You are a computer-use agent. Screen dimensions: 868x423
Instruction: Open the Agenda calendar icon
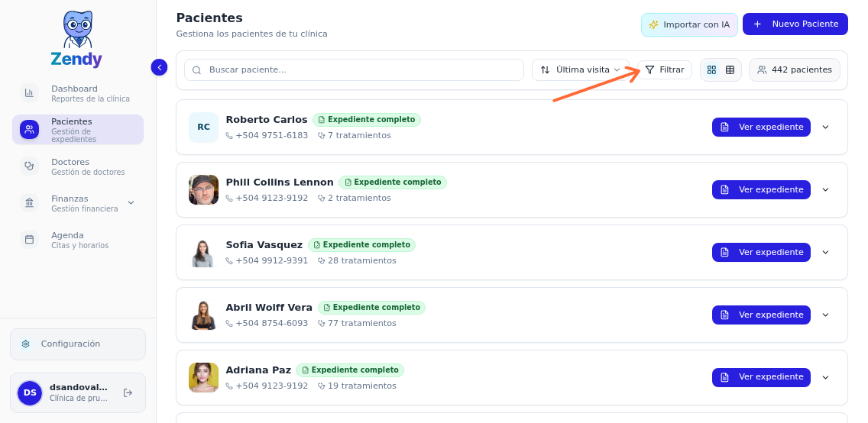pos(29,240)
